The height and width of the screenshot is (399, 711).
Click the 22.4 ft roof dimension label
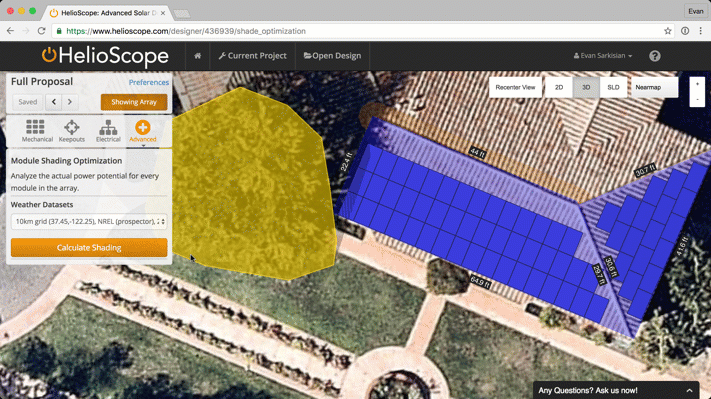tap(346, 162)
